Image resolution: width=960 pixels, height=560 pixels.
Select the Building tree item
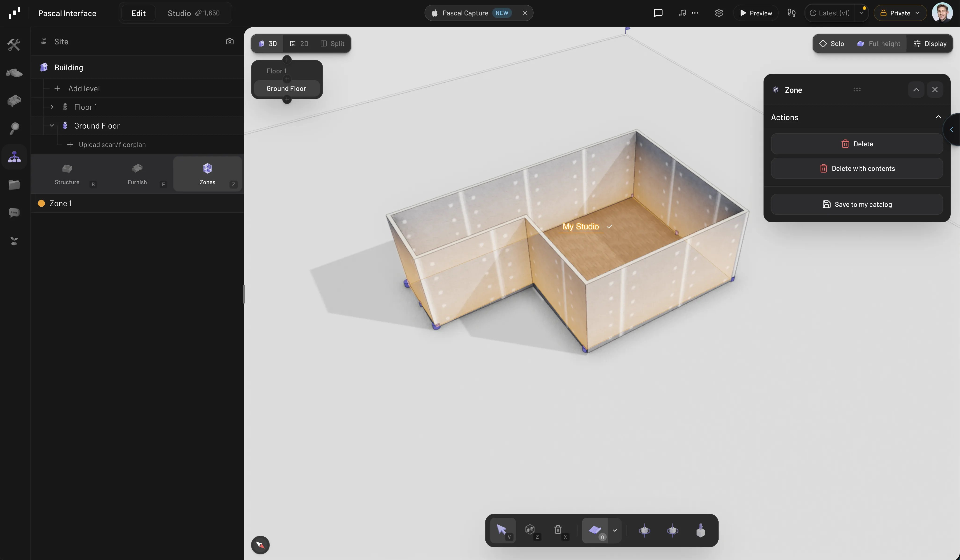(x=137, y=67)
